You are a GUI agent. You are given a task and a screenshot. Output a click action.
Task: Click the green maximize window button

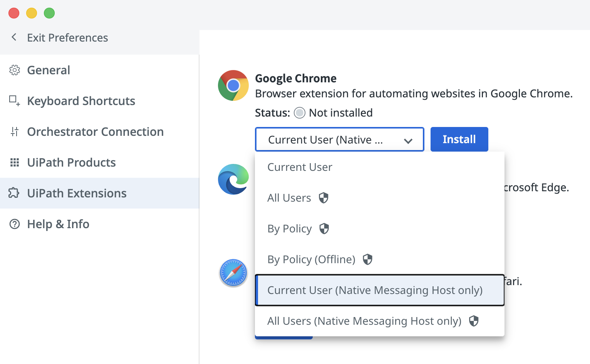click(x=49, y=13)
